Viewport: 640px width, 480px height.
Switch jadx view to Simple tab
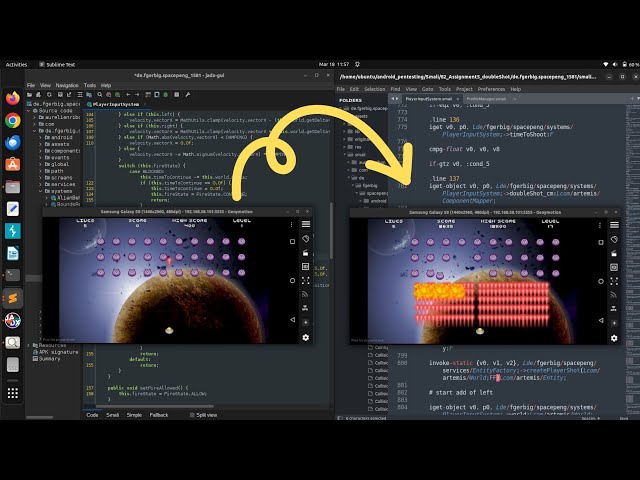pos(134,415)
